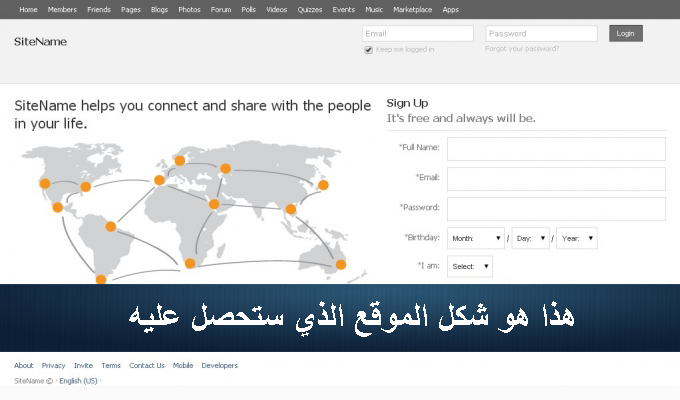Go to the Members menu item
Screen dimensions: 680x400
(62, 9)
